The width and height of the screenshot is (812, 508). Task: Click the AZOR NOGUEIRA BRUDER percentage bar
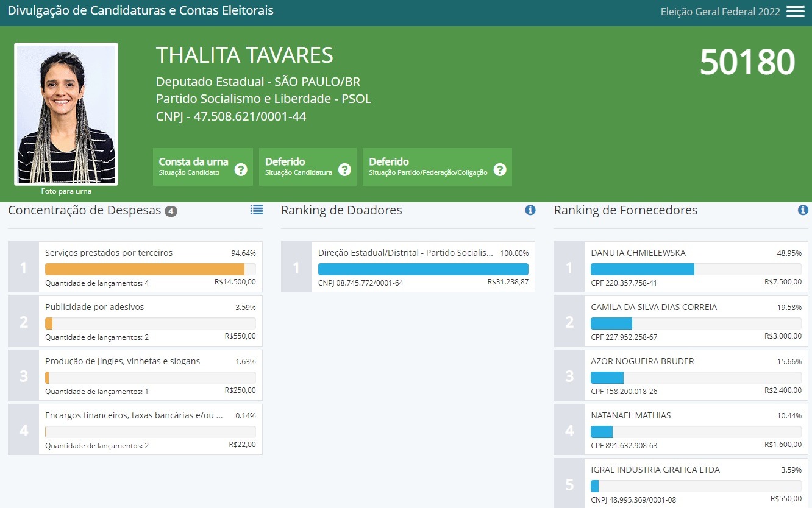click(x=696, y=378)
